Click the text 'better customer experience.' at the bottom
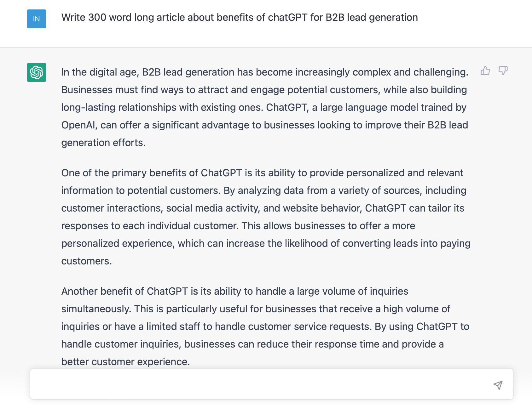 click(125, 362)
